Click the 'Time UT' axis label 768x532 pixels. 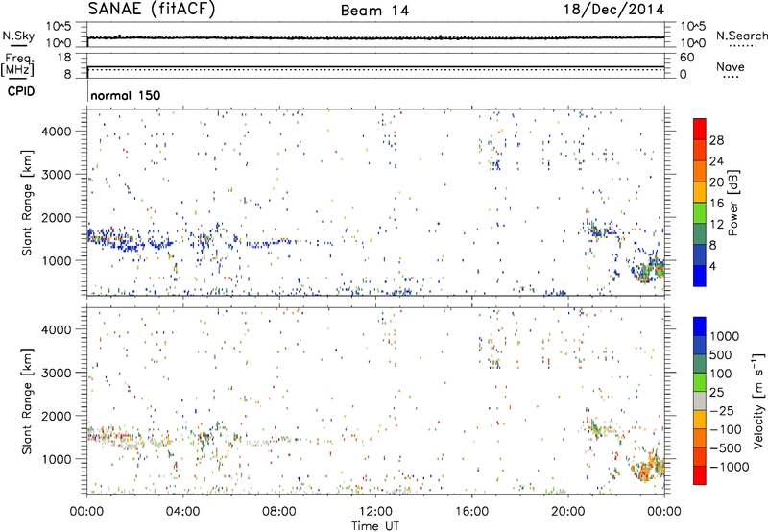375,526
